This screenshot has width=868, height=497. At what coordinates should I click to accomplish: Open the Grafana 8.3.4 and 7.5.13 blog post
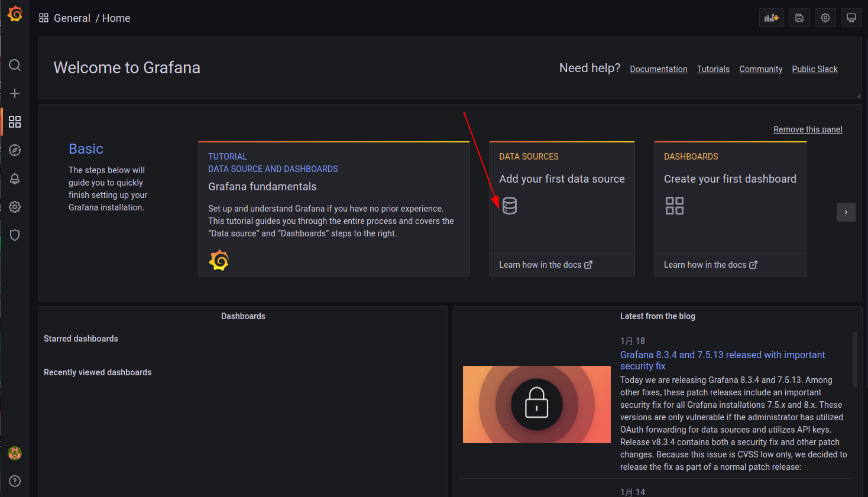pos(723,360)
